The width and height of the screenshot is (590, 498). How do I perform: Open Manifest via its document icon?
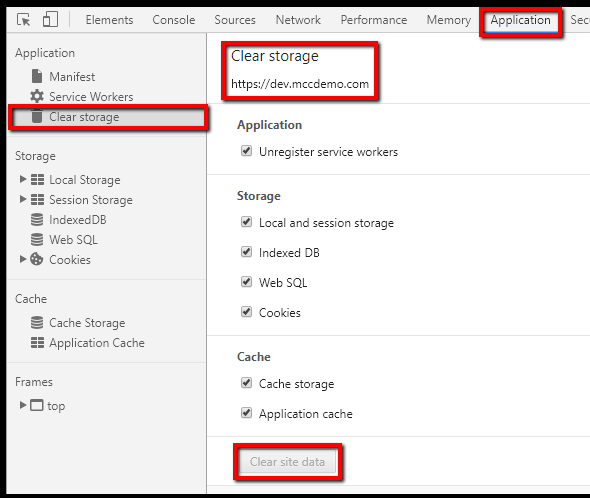[x=37, y=76]
